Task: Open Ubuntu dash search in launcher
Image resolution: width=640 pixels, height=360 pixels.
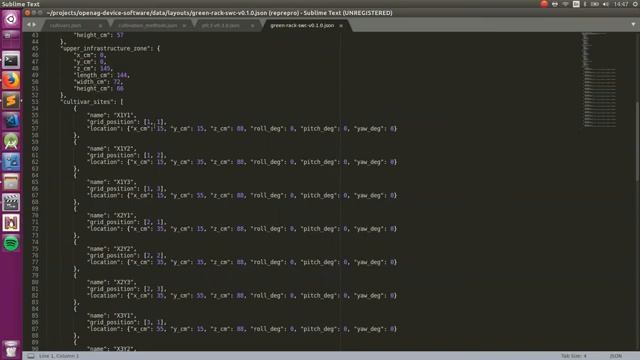Action: pos(11,19)
